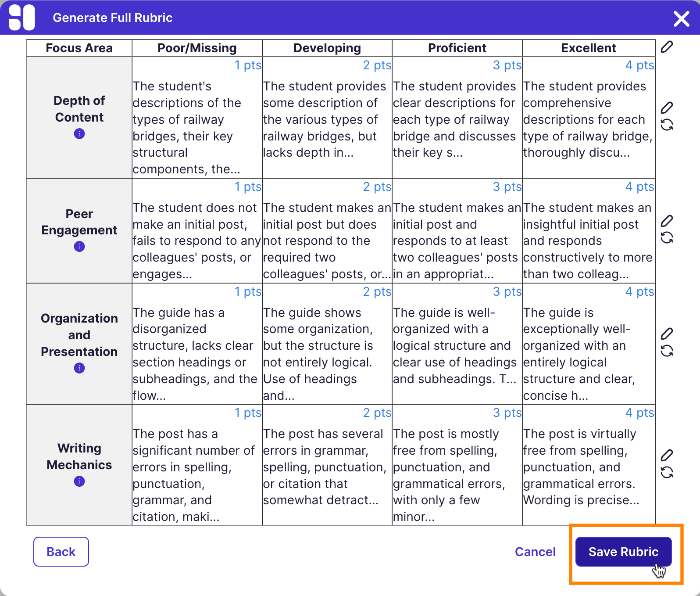The width and height of the screenshot is (700, 596).
Task: Open info for Depth of Content
Action: 79,134
